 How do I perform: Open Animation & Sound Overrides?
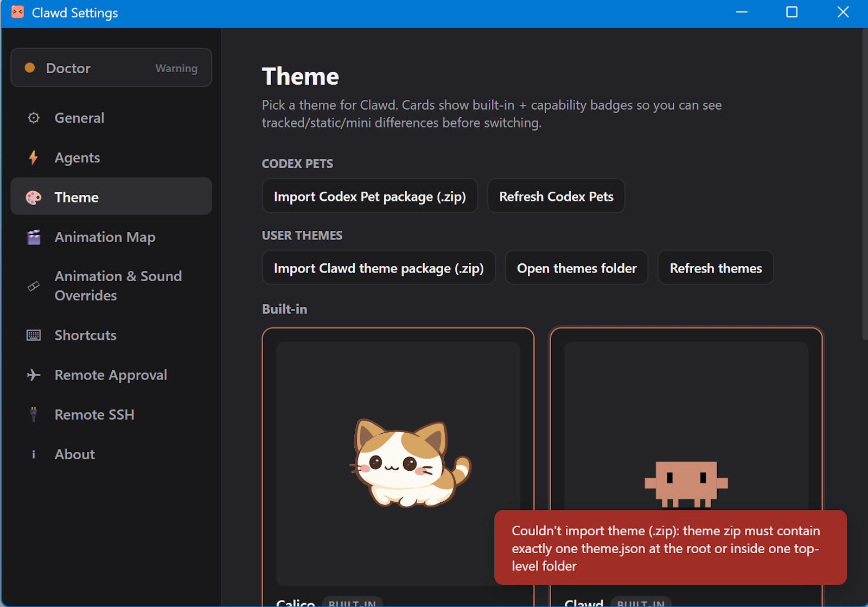tap(111, 286)
